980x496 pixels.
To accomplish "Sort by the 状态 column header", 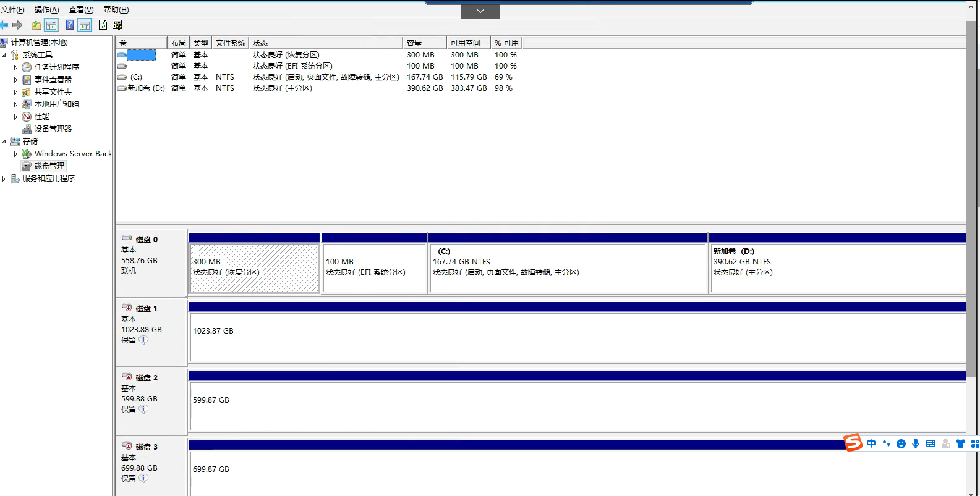I will pyautogui.click(x=325, y=43).
